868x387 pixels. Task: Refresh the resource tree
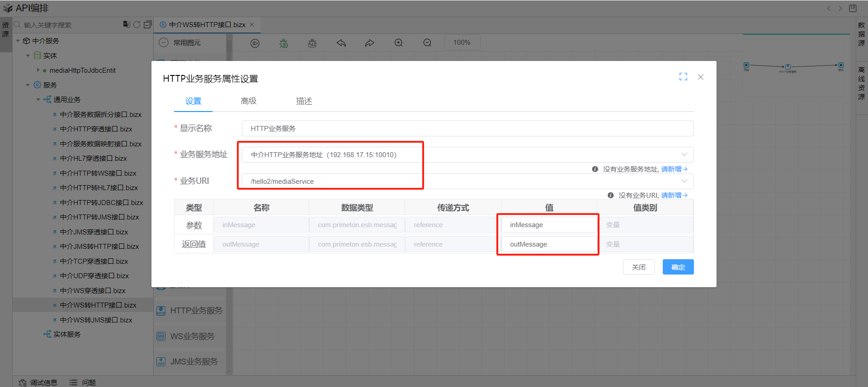pos(137,24)
